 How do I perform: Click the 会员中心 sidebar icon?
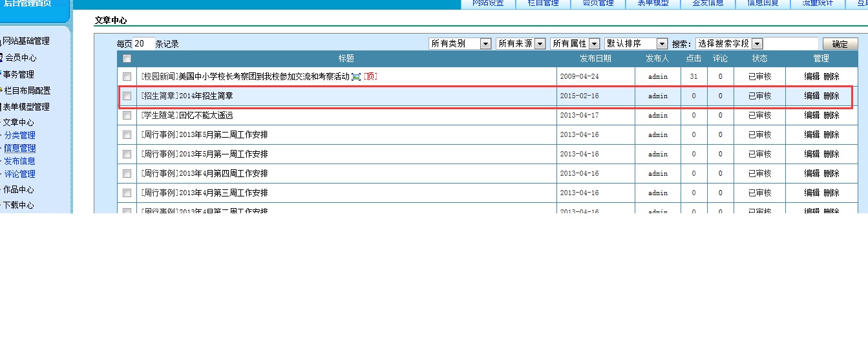(1, 58)
